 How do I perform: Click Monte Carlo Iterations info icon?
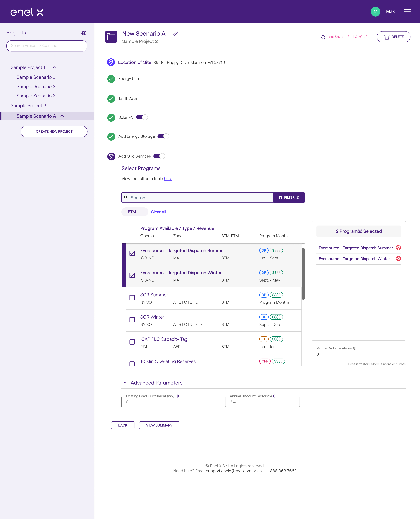click(x=355, y=348)
